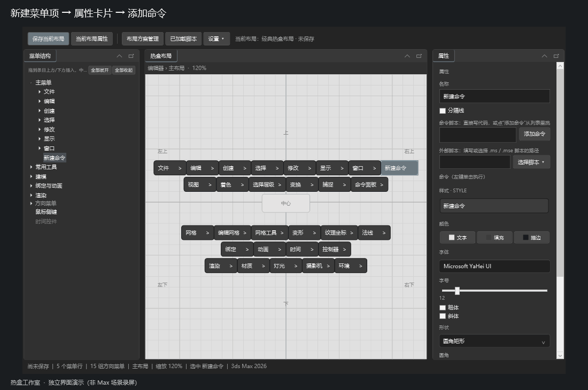This screenshot has height=390, width=588.
Task: Click the 命令脚本 code input field
Action: tap(478, 135)
